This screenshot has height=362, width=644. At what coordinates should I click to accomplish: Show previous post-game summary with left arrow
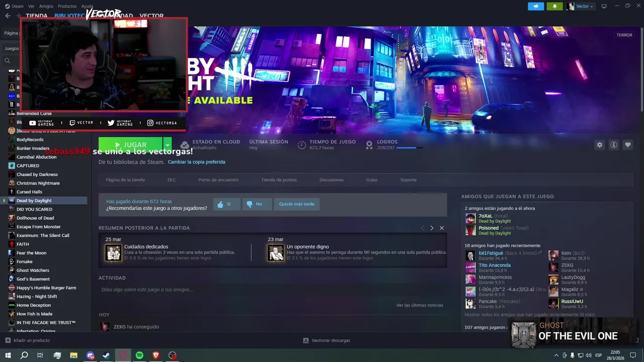[423, 228]
